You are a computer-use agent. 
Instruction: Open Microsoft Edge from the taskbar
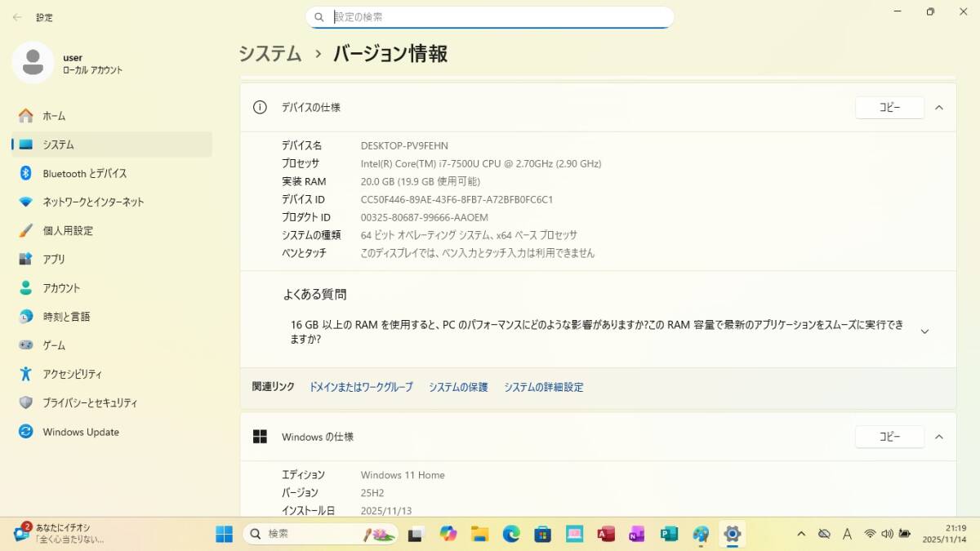click(511, 534)
